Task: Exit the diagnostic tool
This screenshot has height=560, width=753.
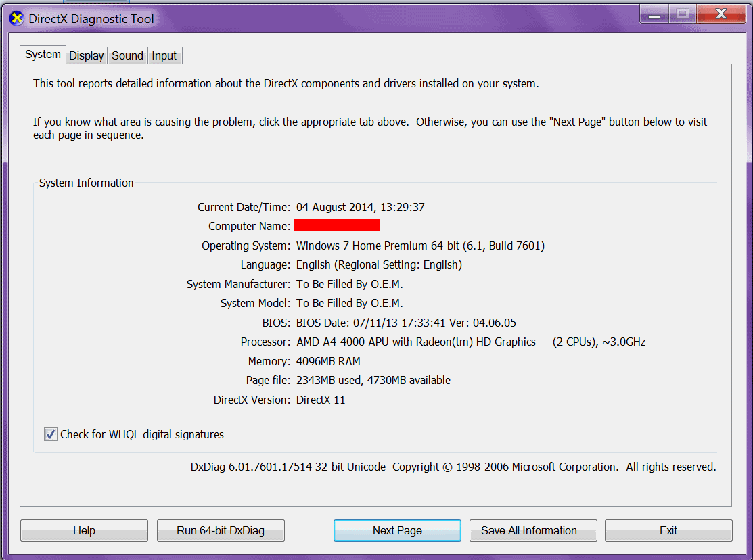Action: coord(668,530)
